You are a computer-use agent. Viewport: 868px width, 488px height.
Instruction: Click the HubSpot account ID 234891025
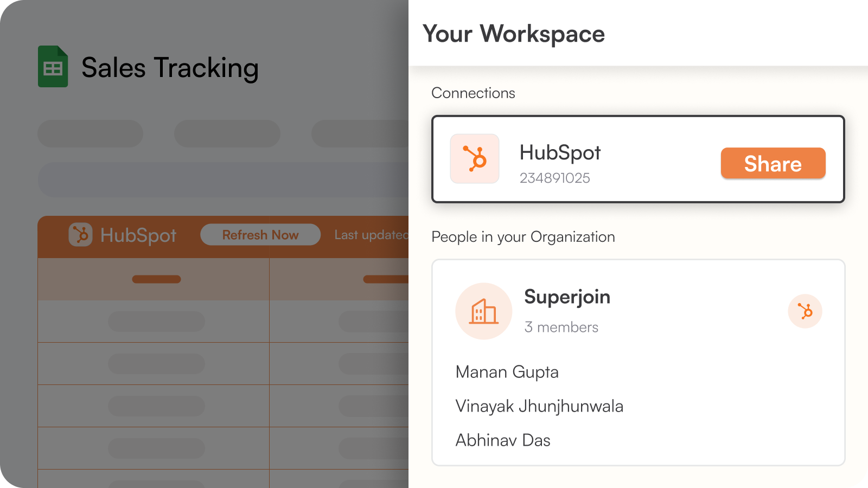click(x=554, y=178)
